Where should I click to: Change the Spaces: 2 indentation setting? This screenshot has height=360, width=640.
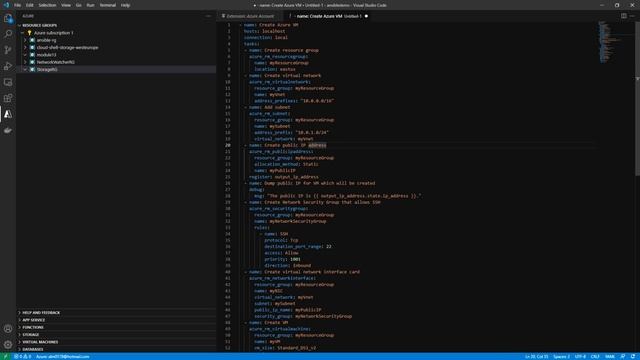pos(561,356)
